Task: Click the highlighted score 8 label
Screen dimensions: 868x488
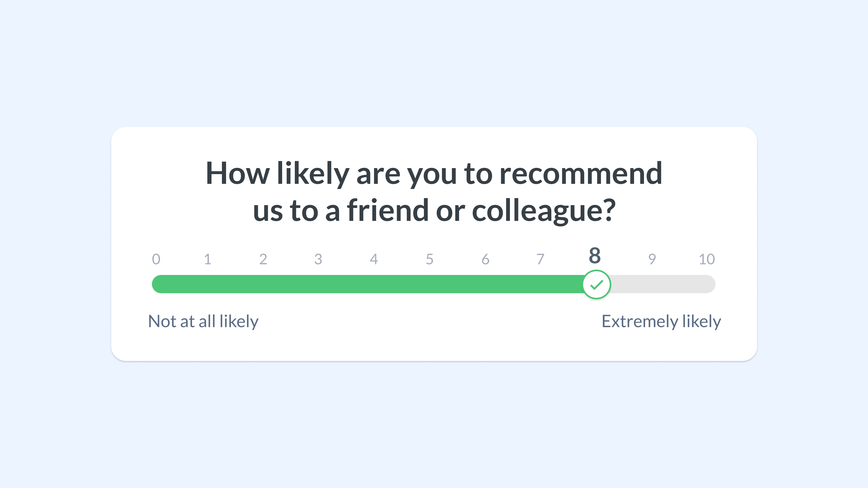Action: pos(595,255)
